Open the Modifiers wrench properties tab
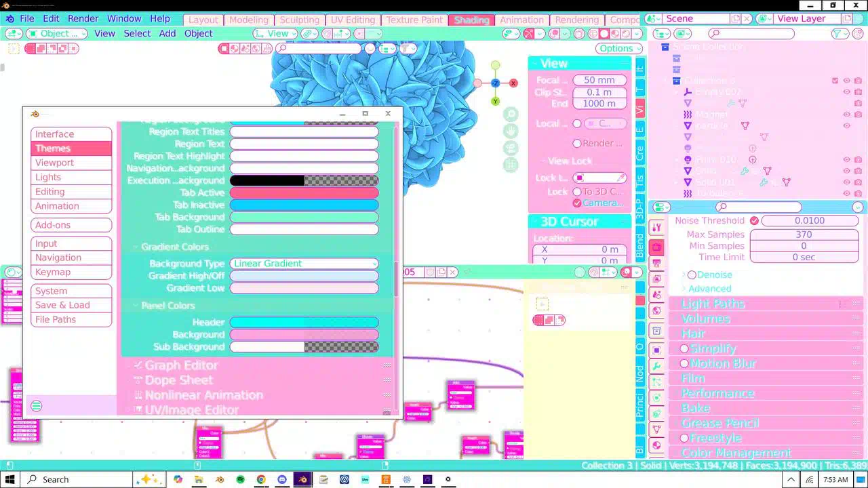This screenshot has height=488, width=868. pyautogui.click(x=656, y=366)
